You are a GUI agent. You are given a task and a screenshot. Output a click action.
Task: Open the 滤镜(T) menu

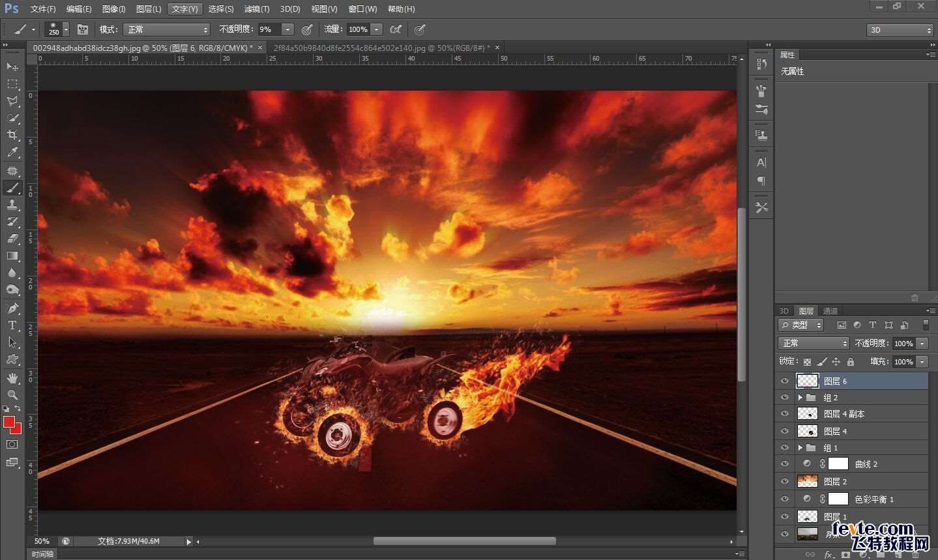coord(256,9)
